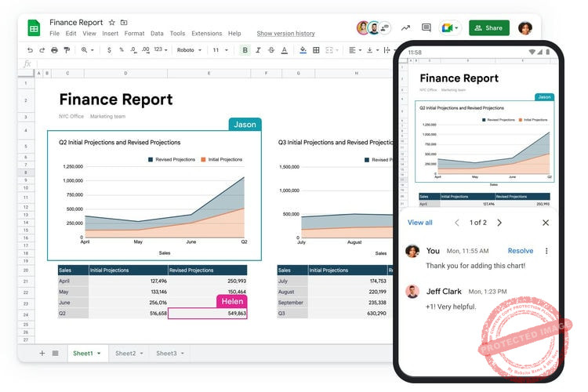Decrease decimal places (.0 icon)
Screen dimensions: 588x392
click(133, 50)
